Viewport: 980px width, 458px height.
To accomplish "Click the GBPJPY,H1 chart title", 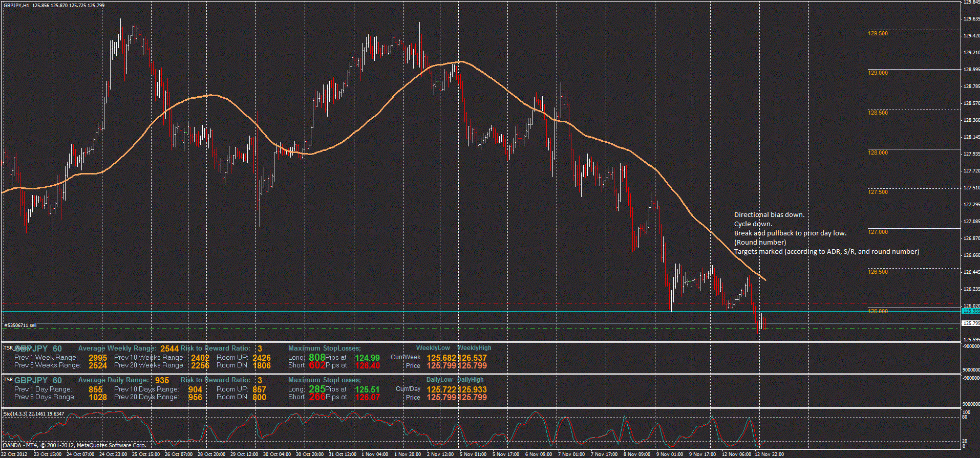I will pos(16,5).
